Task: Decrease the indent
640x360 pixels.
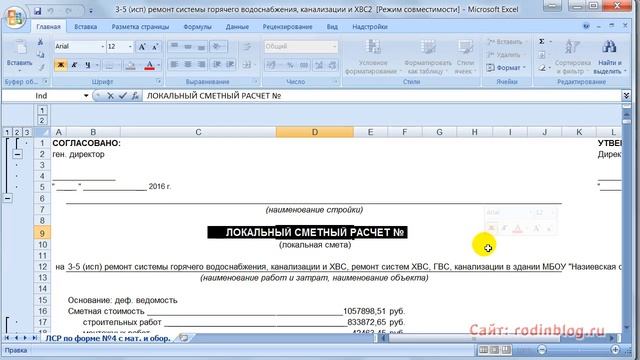Action: [217, 64]
